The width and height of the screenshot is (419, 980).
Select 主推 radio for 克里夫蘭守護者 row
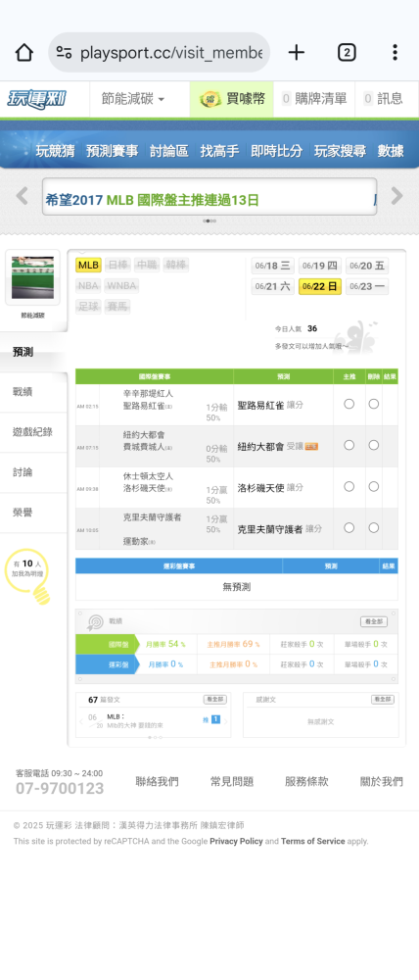coord(349,527)
